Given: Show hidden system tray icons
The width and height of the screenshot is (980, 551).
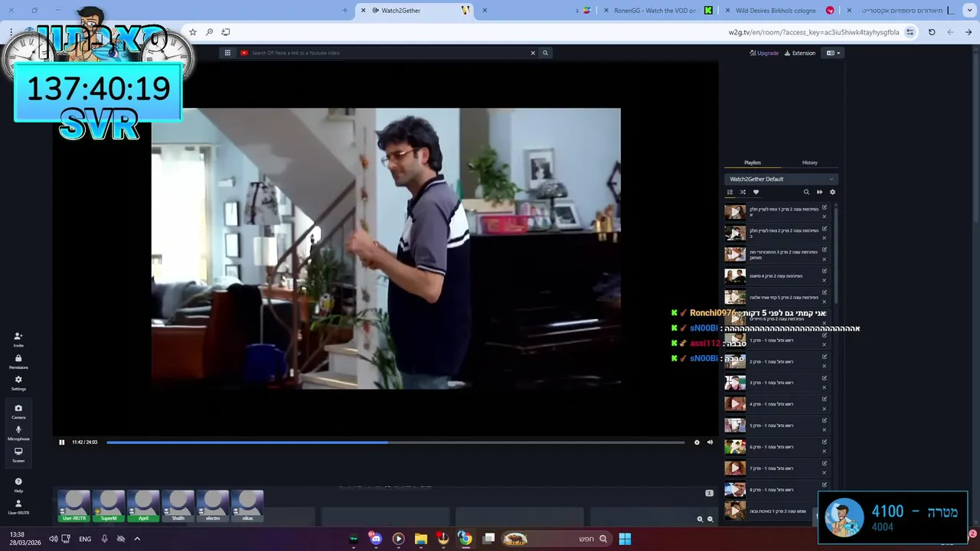Looking at the screenshot, I should tap(137, 539).
